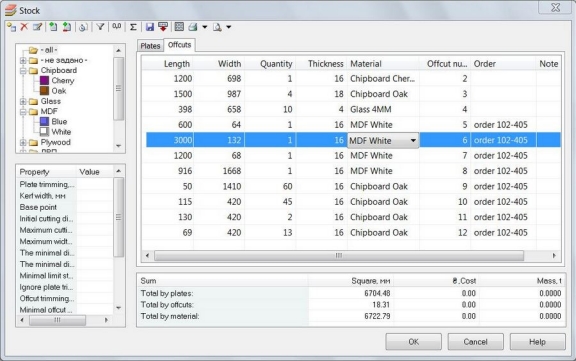Expand the '- не задано -' tree node
The width and height of the screenshot is (576, 361).
(23, 60)
